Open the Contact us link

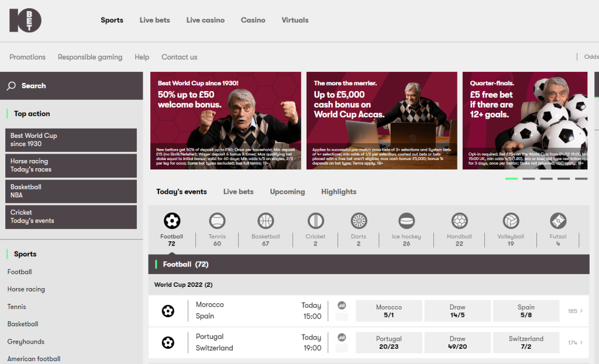pyautogui.click(x=180, y=57)
